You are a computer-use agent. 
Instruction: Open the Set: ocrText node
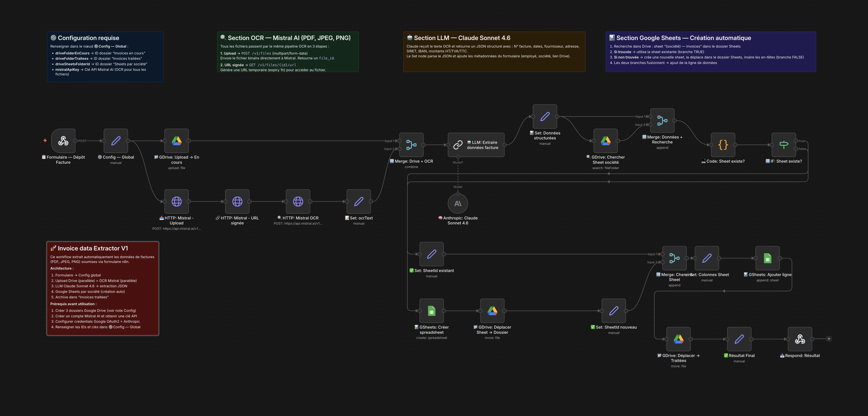pyautogui.click(x=359, y=201)
